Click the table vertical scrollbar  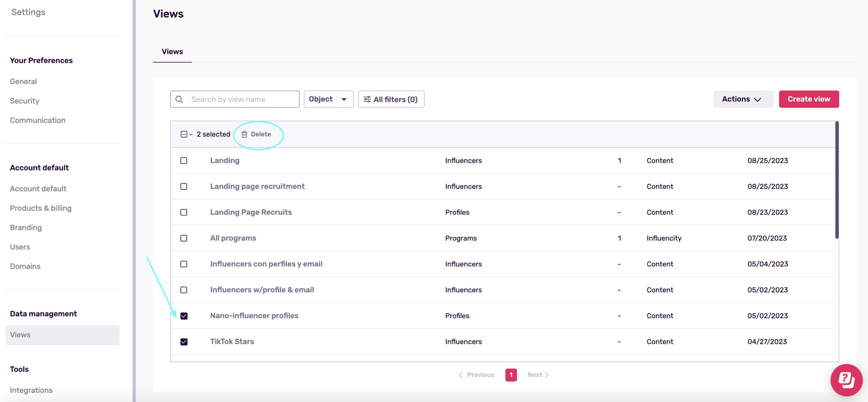point(837,180)
